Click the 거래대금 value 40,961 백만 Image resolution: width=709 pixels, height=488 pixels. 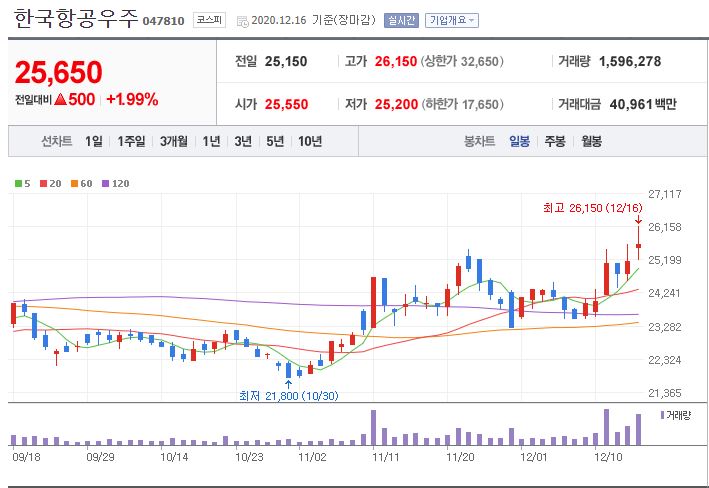pos(643,104)
